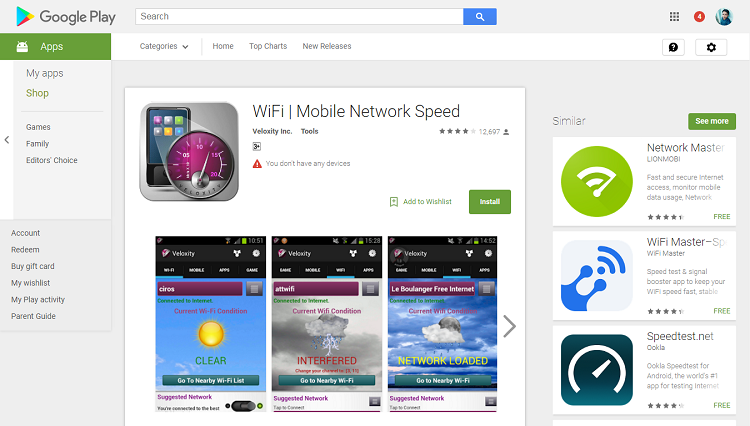Viewport: 750px width, 426px height.
Task: Open the Google apps grid icon
Action: tap(674, 17)
